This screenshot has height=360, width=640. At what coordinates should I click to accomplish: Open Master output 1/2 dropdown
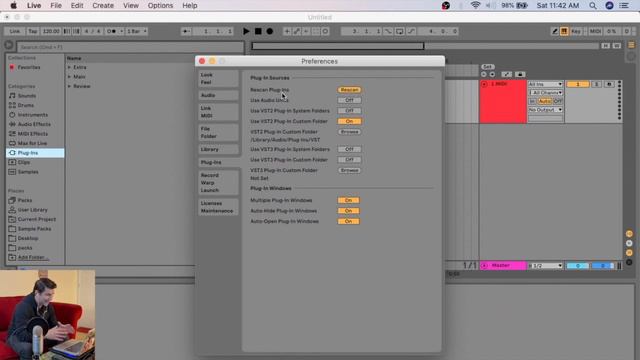545,266
